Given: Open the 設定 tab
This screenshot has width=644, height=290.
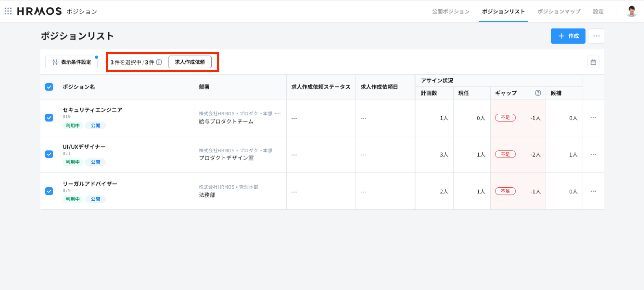Looking at the screenshot, I should click(x=598, y=11).
